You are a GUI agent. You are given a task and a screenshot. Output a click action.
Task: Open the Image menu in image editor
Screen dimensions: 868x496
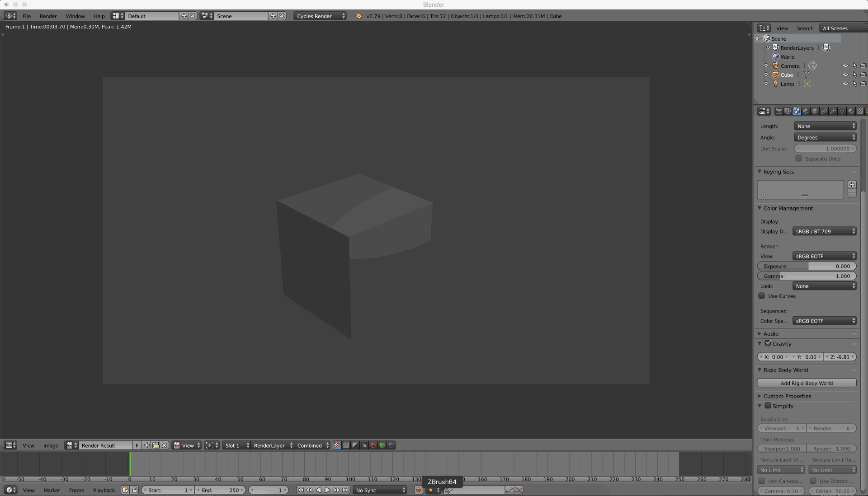click(x=51, y=445)
